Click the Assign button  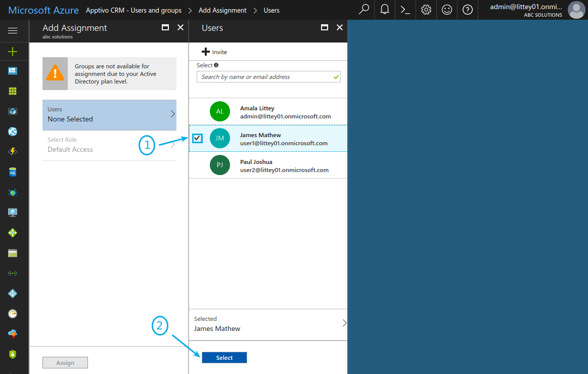[65, 363]
